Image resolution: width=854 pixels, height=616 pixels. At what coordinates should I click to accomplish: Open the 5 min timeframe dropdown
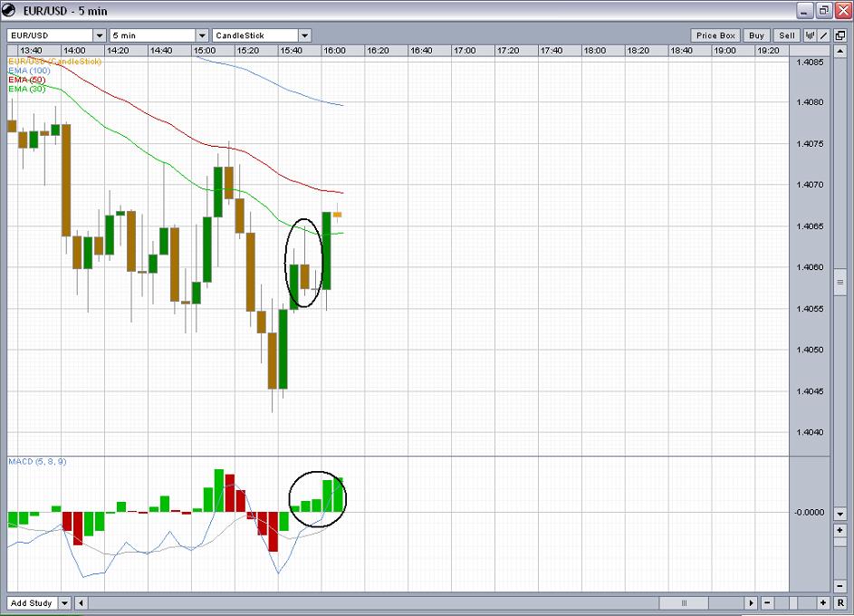click(202, 35)
